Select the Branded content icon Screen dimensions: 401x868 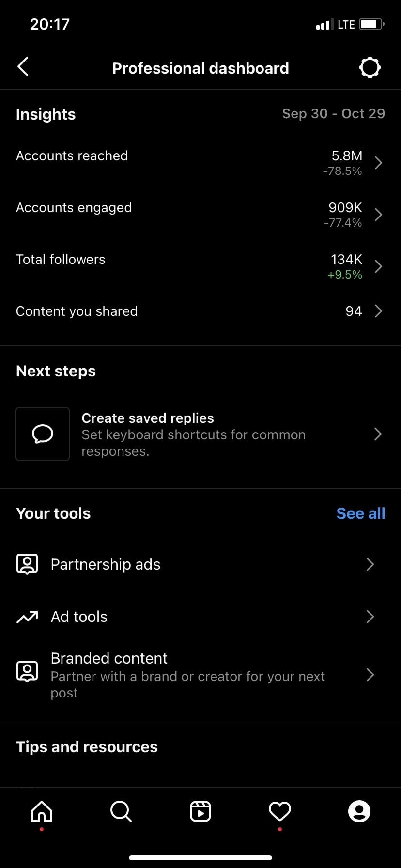(27, 671)
